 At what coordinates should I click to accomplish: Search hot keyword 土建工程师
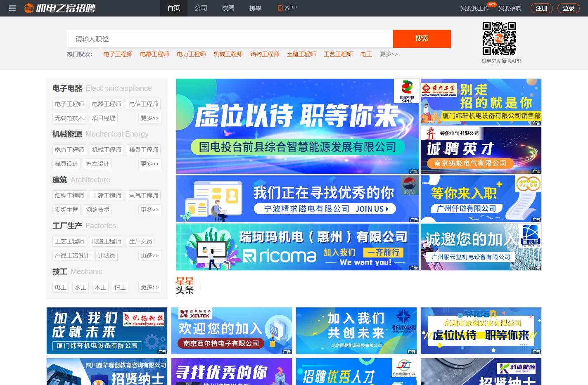click(302, 54)
